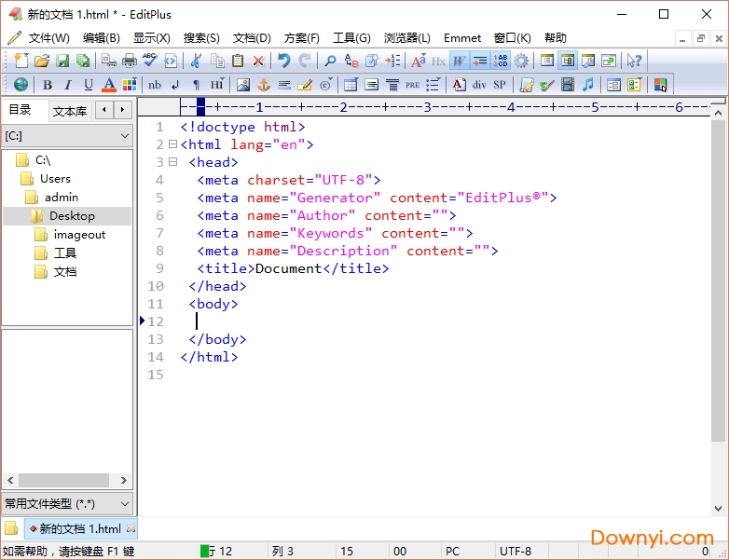Click the Print icon in toolbar
The image size is (729, 560).
tap(130, 61)
